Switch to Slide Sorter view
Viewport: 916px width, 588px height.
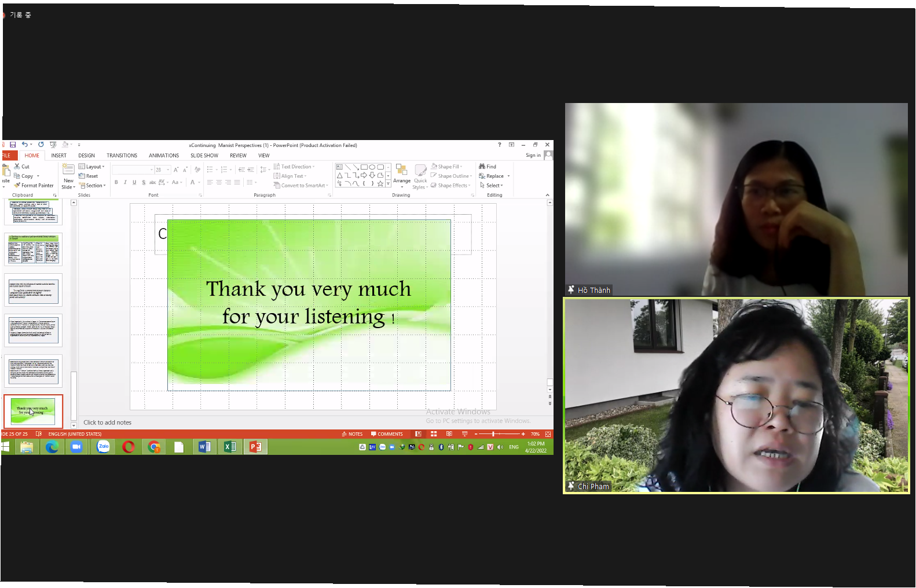click(x=433, y=434)
